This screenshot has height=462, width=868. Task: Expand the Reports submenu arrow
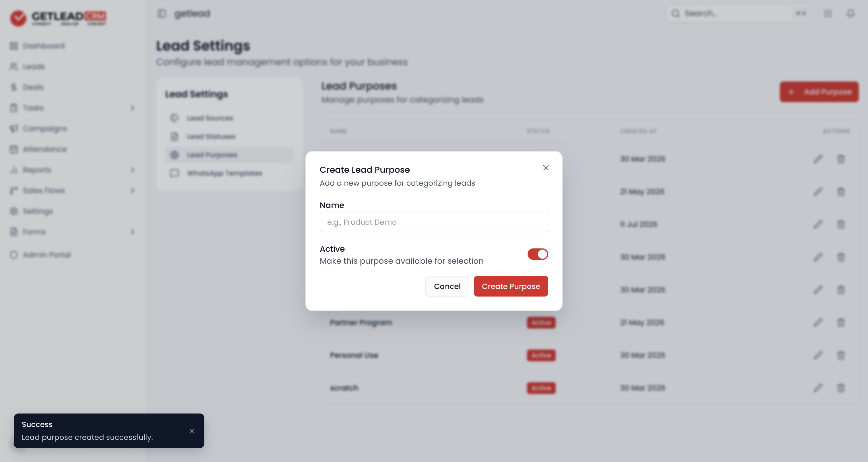click(x=132, y=170)
